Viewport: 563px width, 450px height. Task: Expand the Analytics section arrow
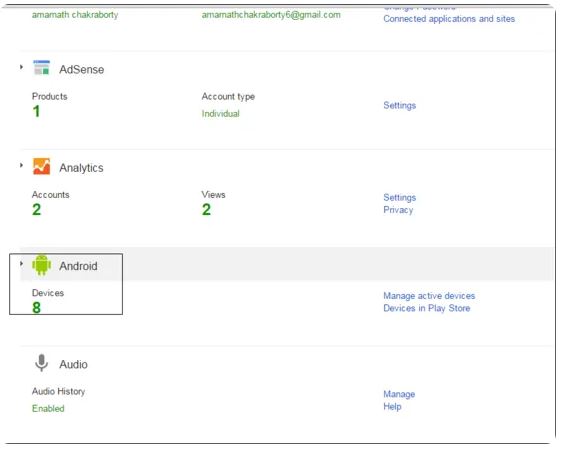click(x=22, y=165)
